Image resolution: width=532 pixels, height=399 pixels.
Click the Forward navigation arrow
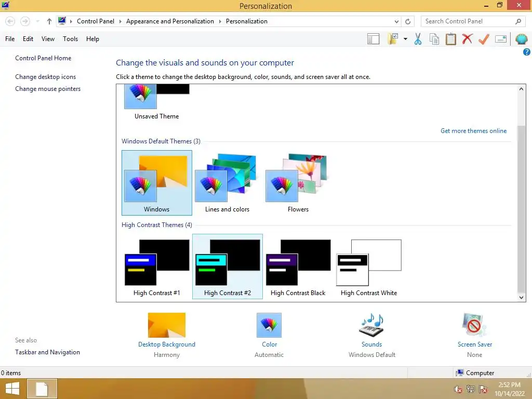coord(25,21)
